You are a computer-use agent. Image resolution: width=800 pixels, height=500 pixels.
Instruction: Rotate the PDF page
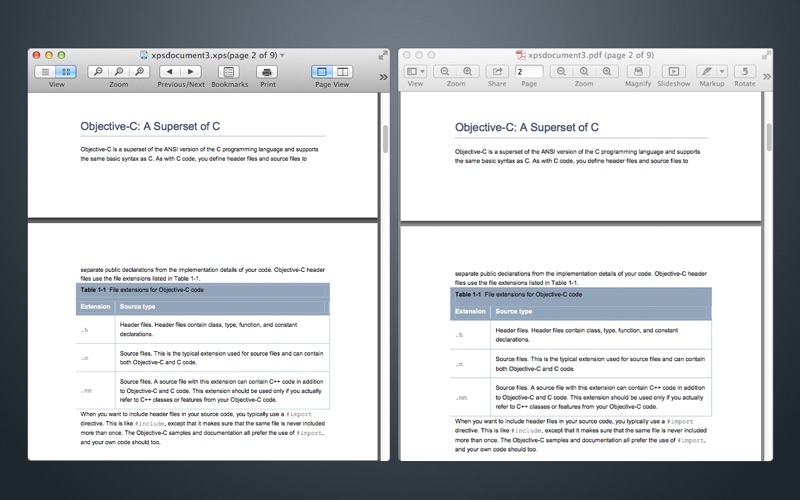pyautogui.click(x=744, y=71)
